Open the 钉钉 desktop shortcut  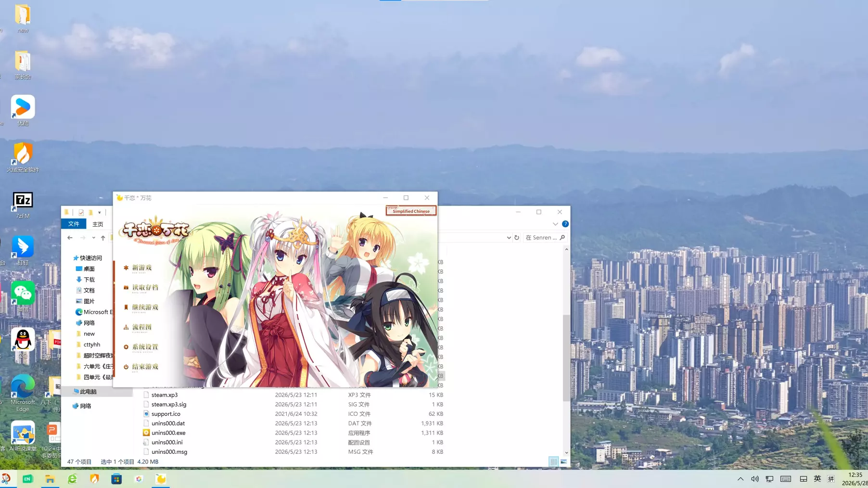pos(23,251)
